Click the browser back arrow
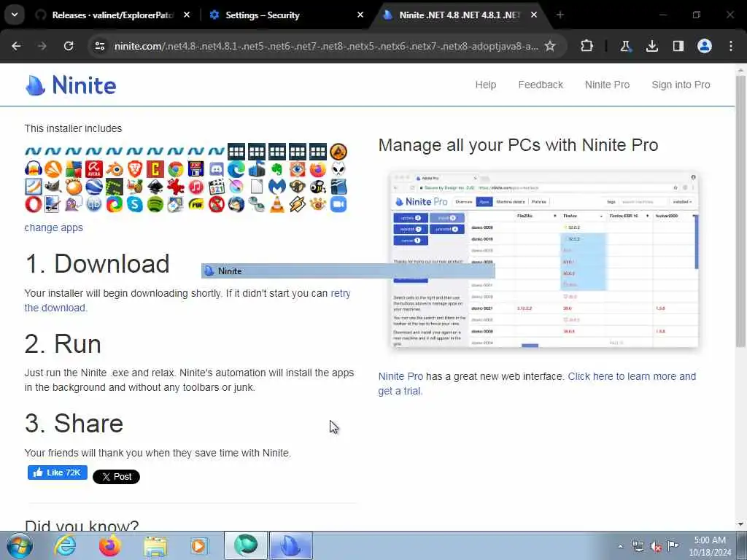 tap(16, 46)
